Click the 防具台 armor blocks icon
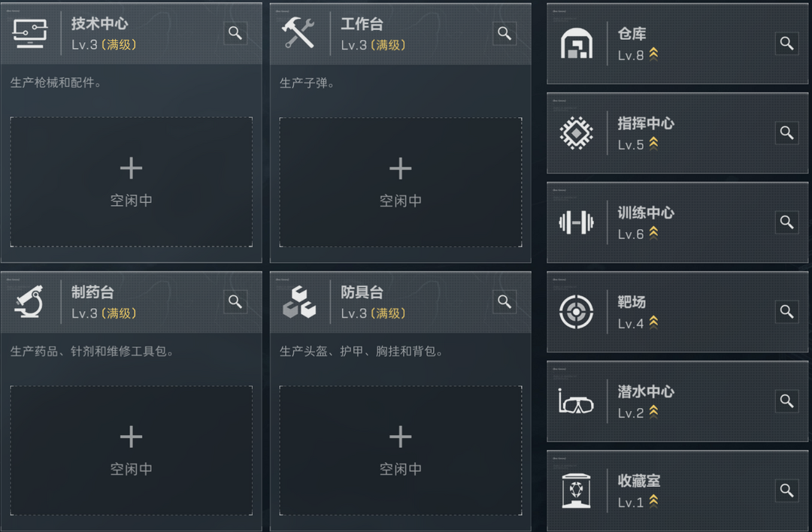Viewport: 812px width, 532px height. (x=299, y=302)
